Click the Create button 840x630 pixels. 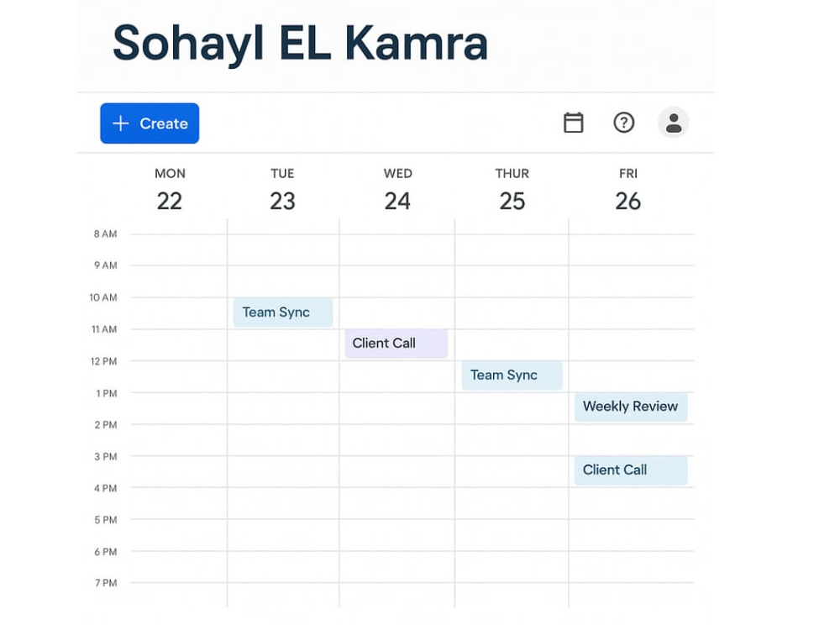[150, 123]
